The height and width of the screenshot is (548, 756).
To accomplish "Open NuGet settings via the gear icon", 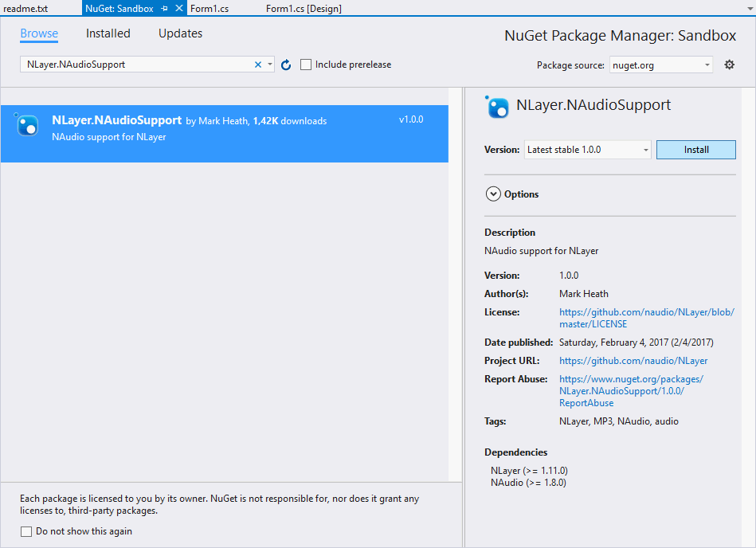I will pos(729,65).
